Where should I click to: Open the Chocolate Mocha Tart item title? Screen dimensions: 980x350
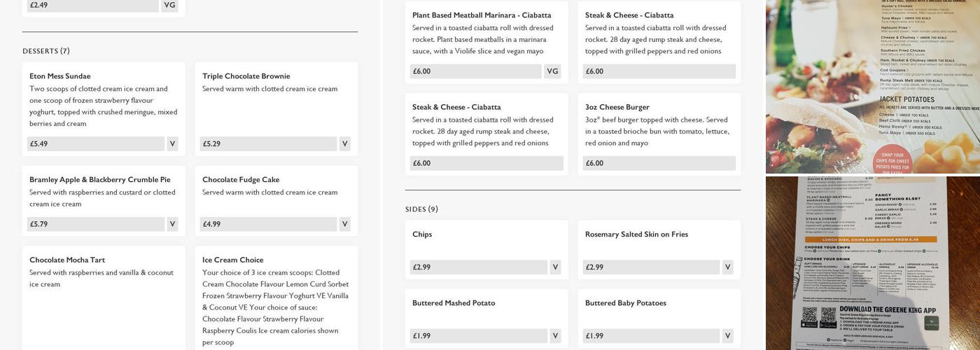(67, 260)
